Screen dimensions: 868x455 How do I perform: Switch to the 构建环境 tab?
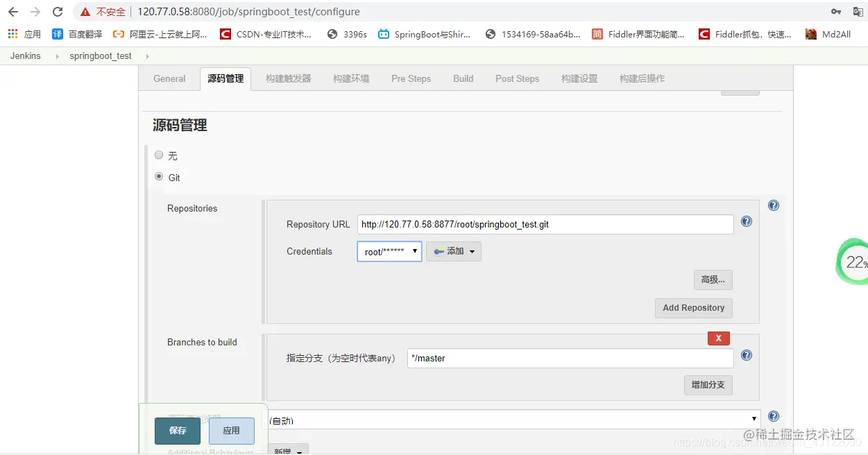351,78
